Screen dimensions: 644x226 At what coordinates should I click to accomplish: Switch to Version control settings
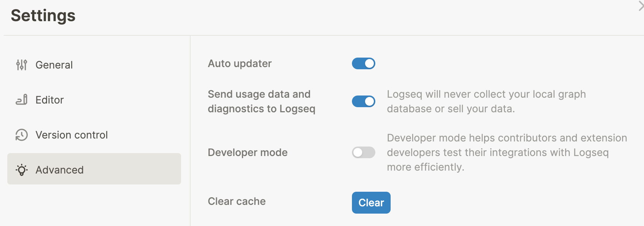(x=71, y=135)
